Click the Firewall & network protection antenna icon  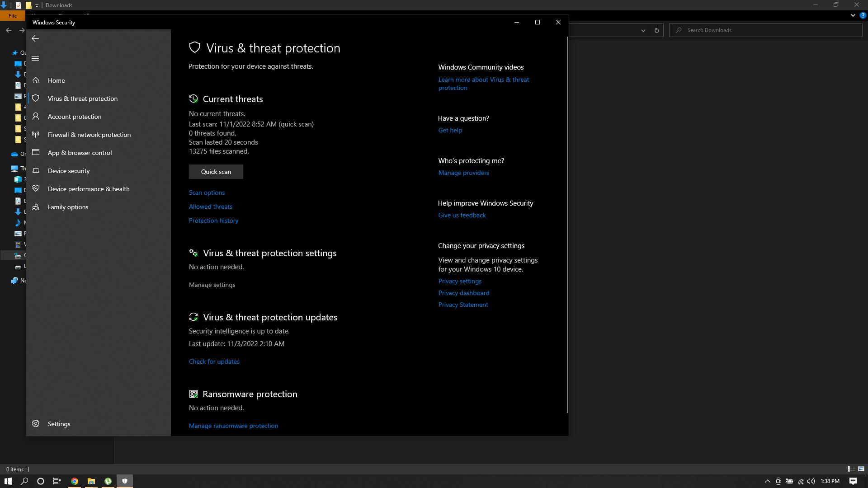[36, 134]
